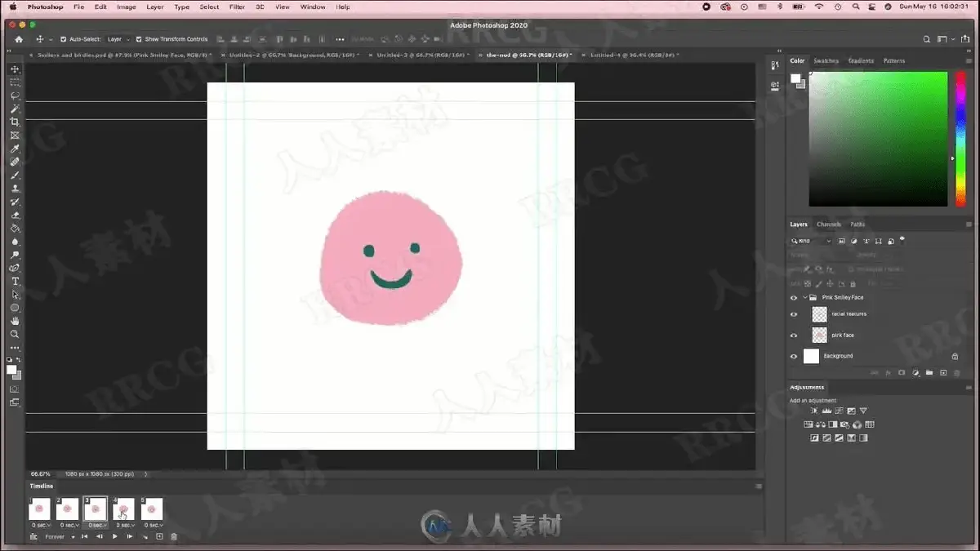Click the Home button in options bar
This screenshot has width=980, height=551.
click(x=19, y=39)
